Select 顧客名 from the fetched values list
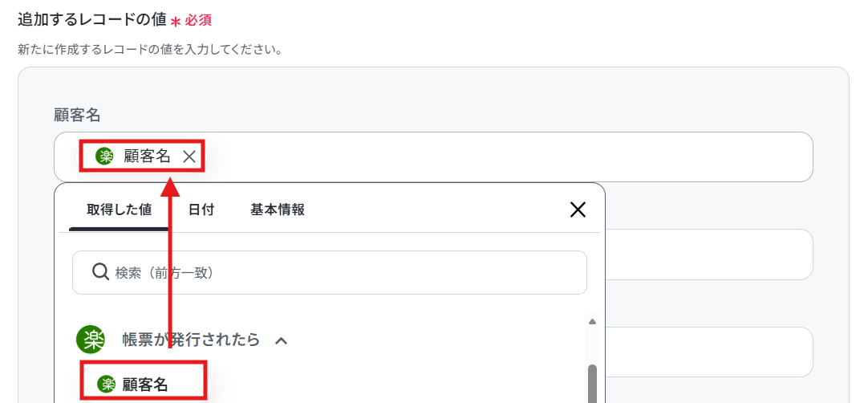This screenshot has height=403, width=868. pyautogui.click(x=144, y=384)
